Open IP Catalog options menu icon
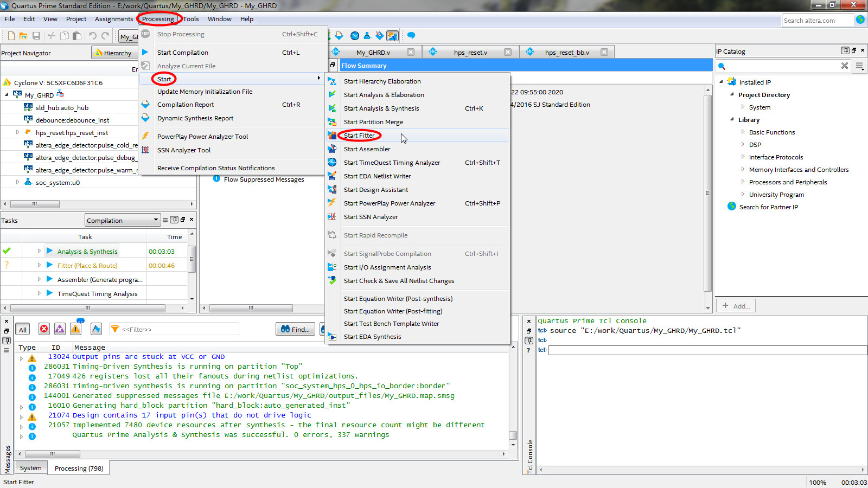 pos(859,66)
